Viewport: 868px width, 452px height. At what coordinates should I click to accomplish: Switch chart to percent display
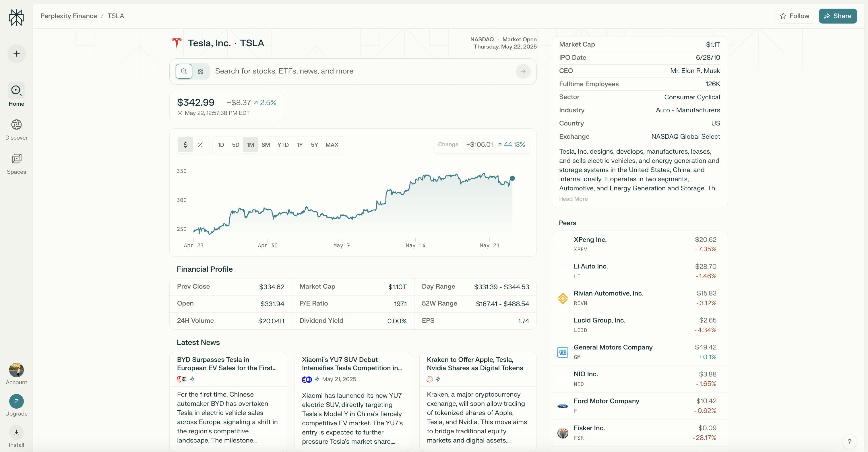pos(200,145)
